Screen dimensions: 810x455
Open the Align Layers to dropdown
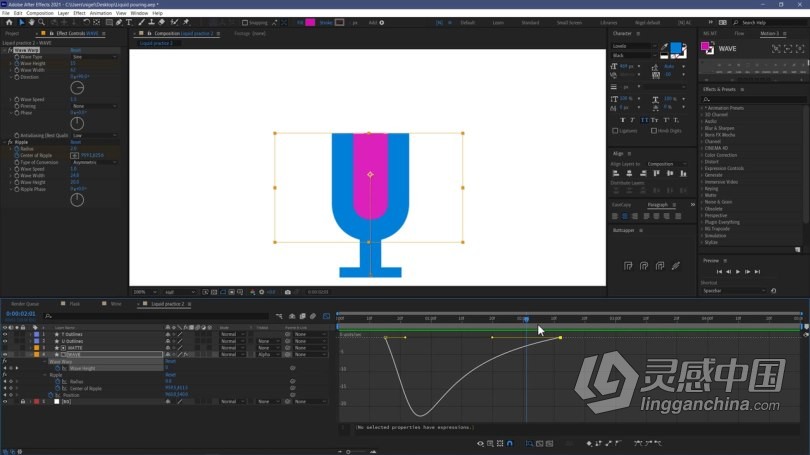[x=666, y=164]
